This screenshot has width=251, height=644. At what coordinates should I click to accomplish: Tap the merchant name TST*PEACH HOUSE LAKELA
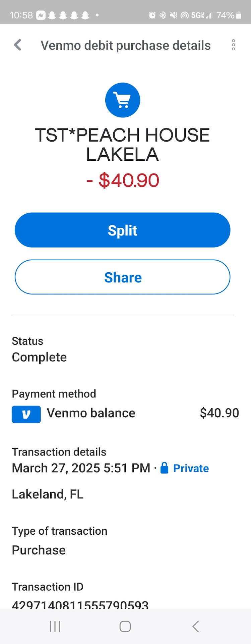click(123, 145)
